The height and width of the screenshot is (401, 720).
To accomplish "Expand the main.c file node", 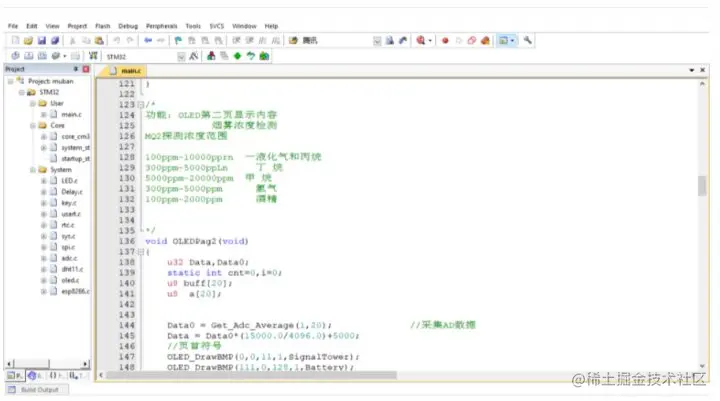I will (44, 114).
